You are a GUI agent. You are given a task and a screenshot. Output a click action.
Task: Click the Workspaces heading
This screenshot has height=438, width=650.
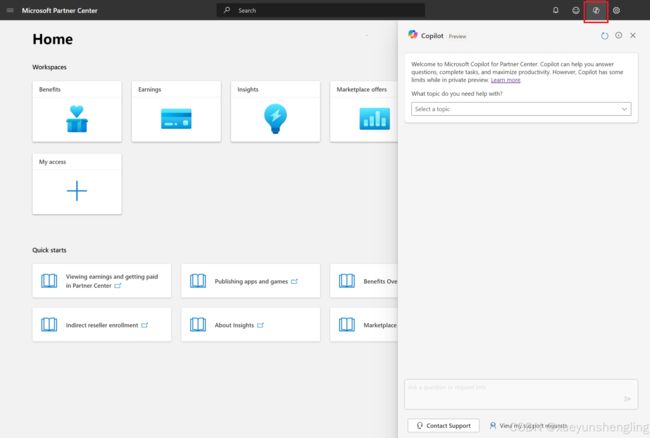pos(49,67)
